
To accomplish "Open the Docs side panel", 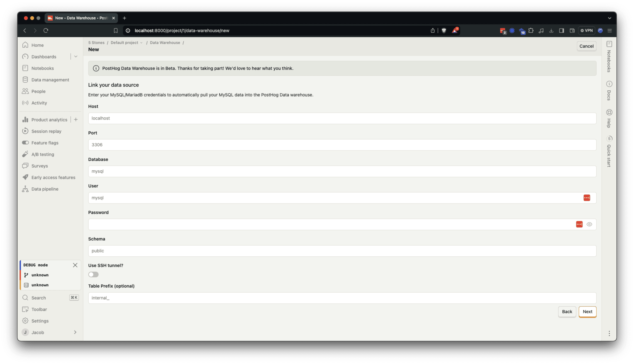I will click(609, 91).
